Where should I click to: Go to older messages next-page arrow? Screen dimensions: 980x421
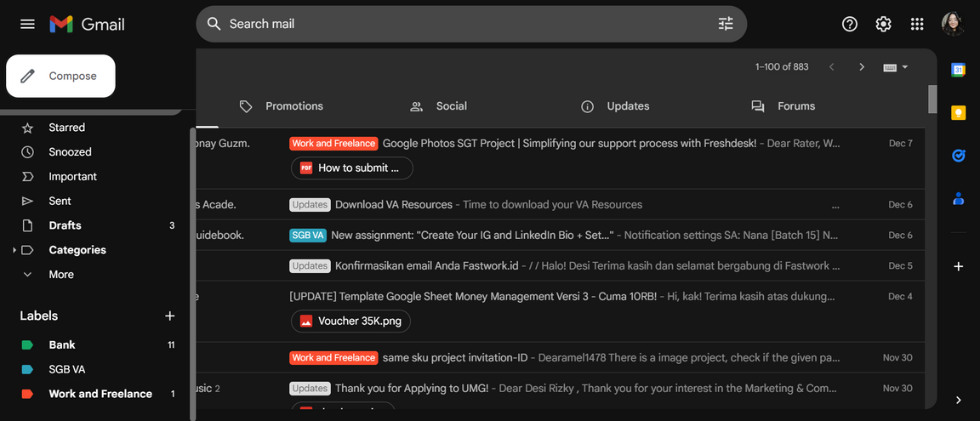tap(861, 67)
